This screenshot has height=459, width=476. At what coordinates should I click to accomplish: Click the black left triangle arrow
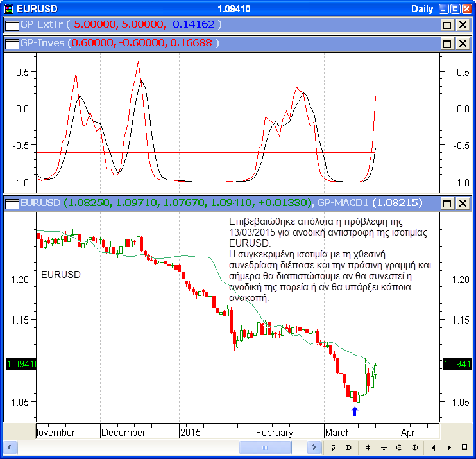(x=434, y=447)
